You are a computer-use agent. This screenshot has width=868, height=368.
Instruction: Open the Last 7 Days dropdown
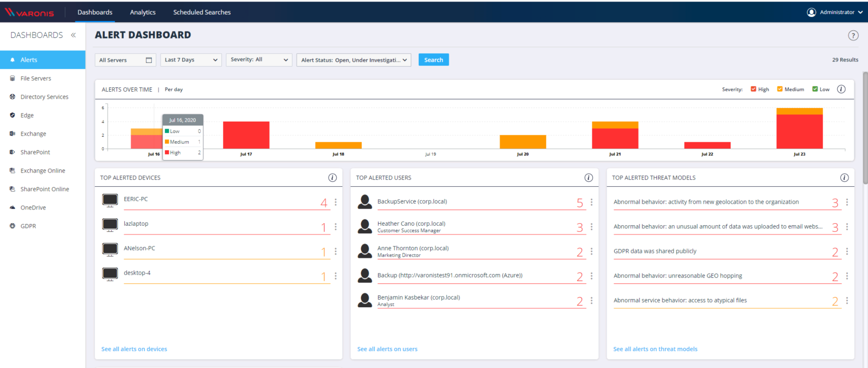click(x=191, y=60)
